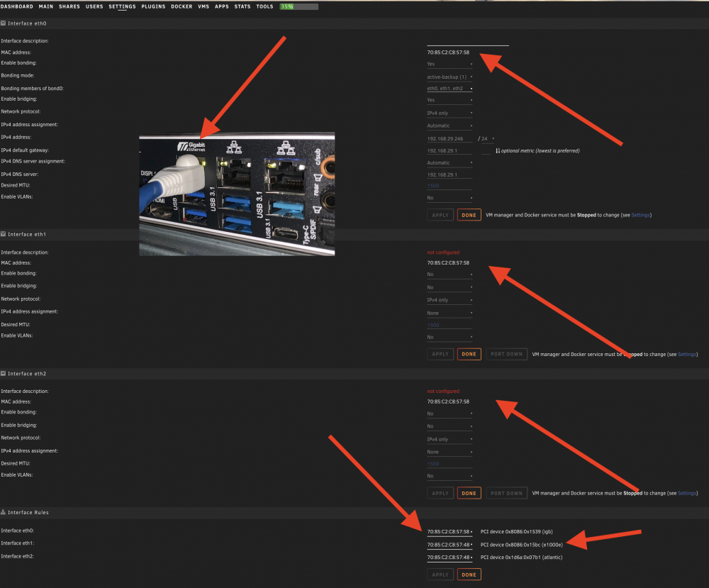Open eth1 Enable bonding dropdown
The height and width of the screenshot is (588, 709).
450,274
